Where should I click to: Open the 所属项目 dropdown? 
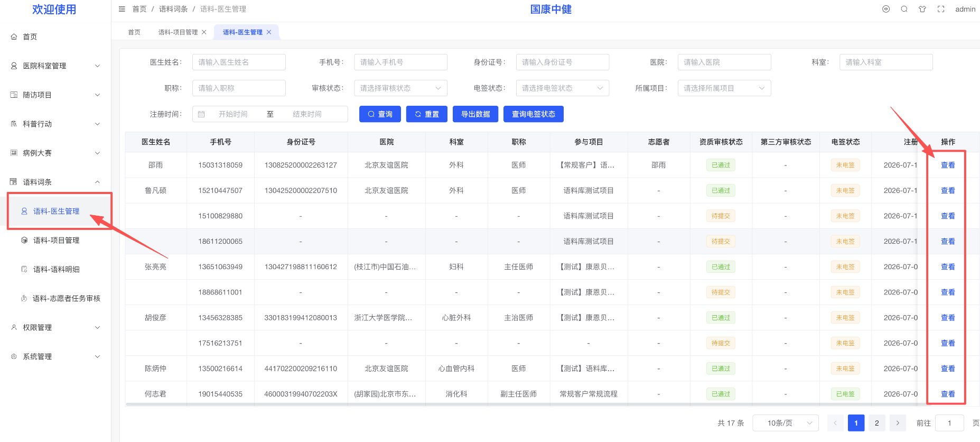[724, 88]
